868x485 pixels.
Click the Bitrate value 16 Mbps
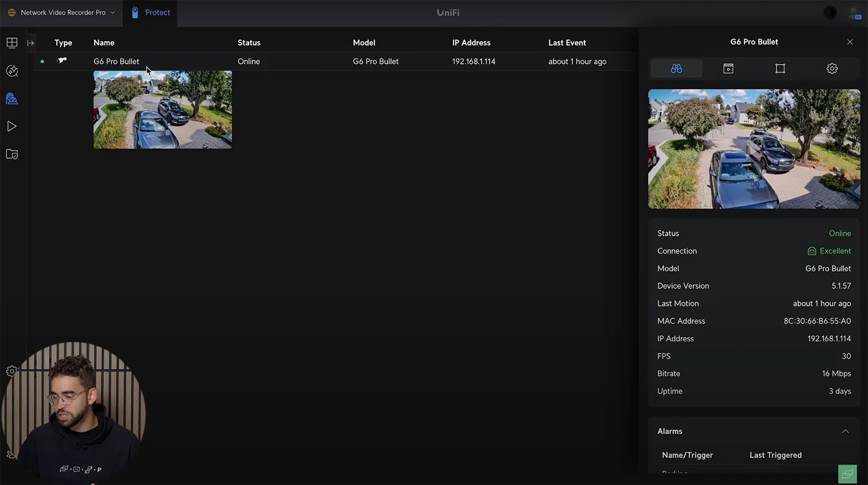pos(836,374)
